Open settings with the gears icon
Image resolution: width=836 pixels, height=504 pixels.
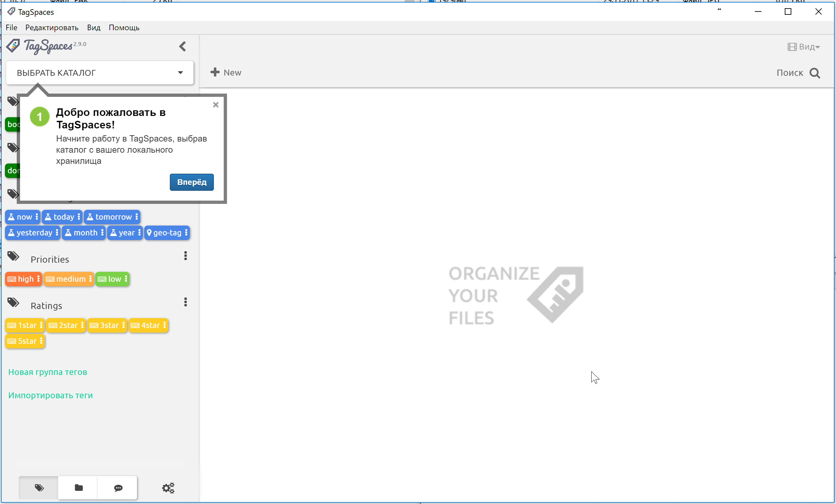[168, 488]
